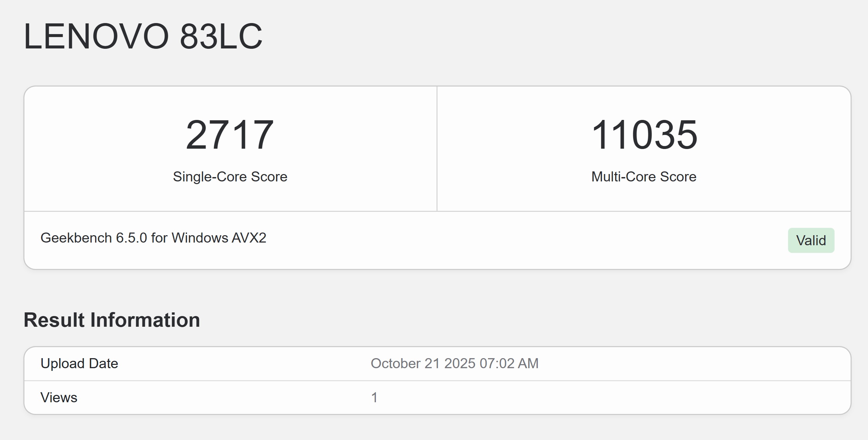Click the word Geekbench in the version line
Viewport: 868px width, 440px height.
(x=76, y=238)
